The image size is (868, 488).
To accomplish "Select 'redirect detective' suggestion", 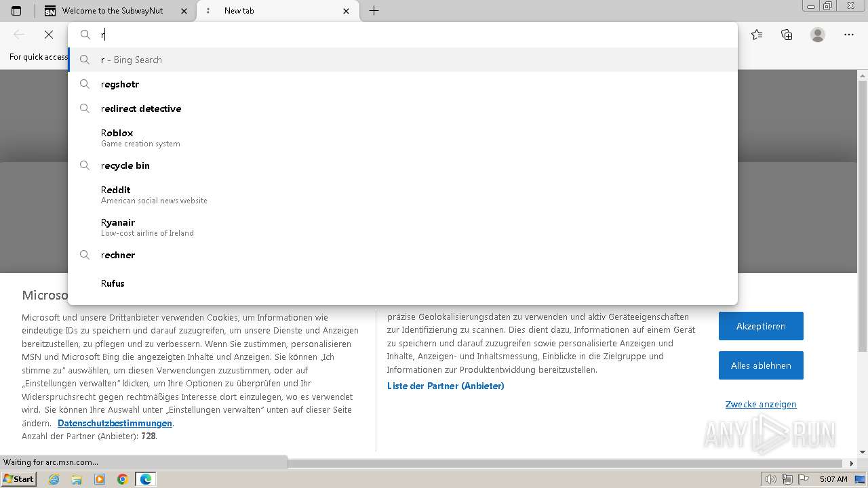I will (403, 108).
